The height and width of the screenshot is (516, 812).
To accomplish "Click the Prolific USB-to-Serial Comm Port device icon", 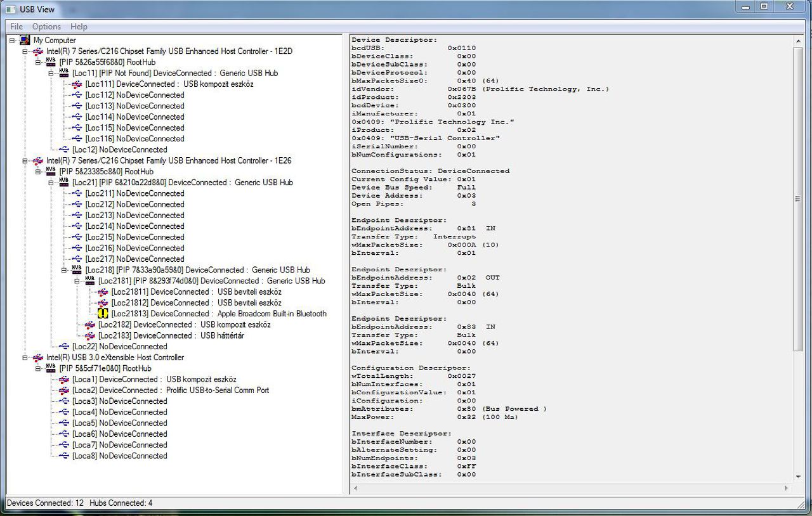I will tap(64, 390).
